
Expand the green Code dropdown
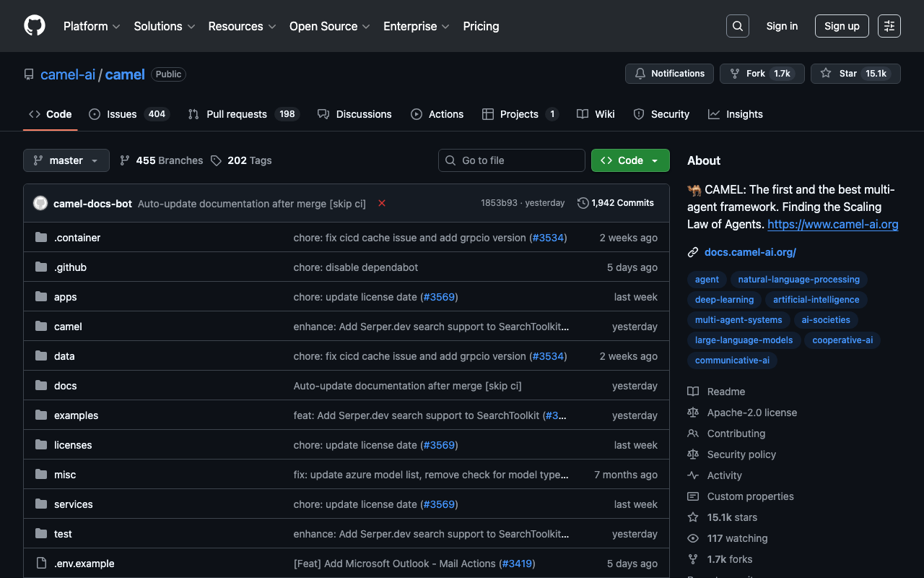tap(630, 160)
